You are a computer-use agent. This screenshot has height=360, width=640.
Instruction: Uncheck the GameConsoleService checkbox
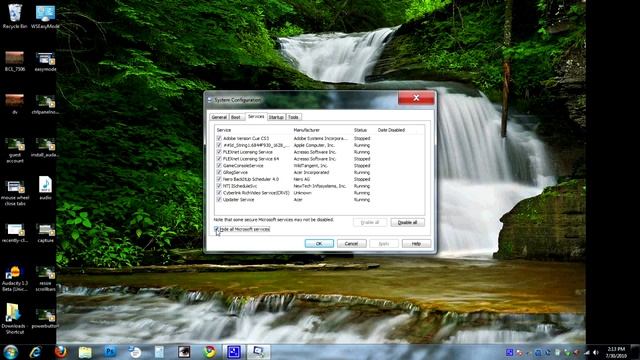pyautogui.click(x=219, y=166)
